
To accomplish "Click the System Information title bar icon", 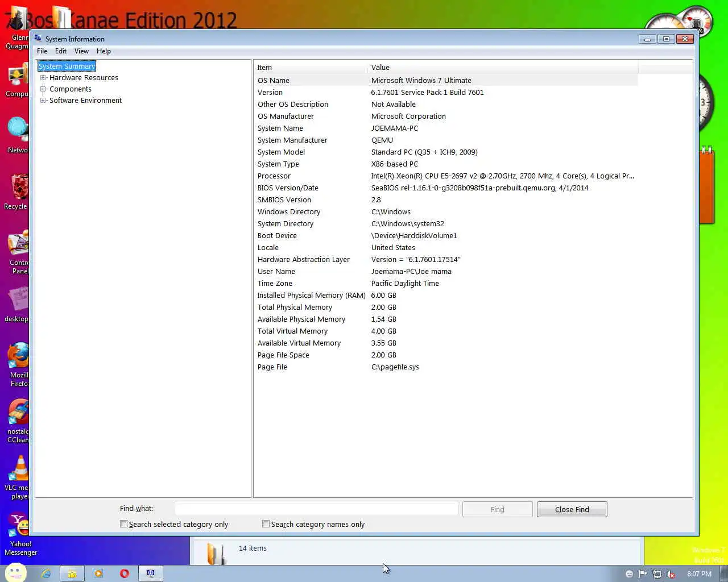I will click(x=38, y=39).
